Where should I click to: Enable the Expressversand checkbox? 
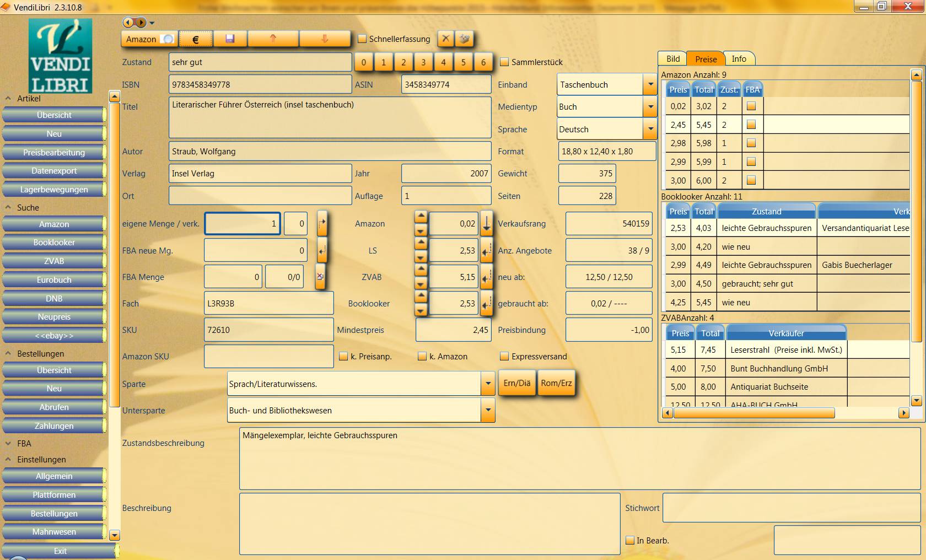[x=504, y=357]
